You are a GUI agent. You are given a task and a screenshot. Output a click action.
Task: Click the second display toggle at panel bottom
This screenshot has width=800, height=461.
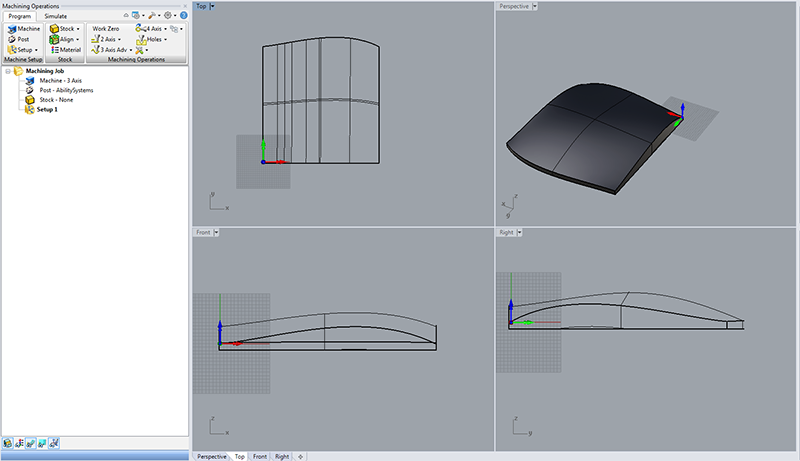pos(19,444)
